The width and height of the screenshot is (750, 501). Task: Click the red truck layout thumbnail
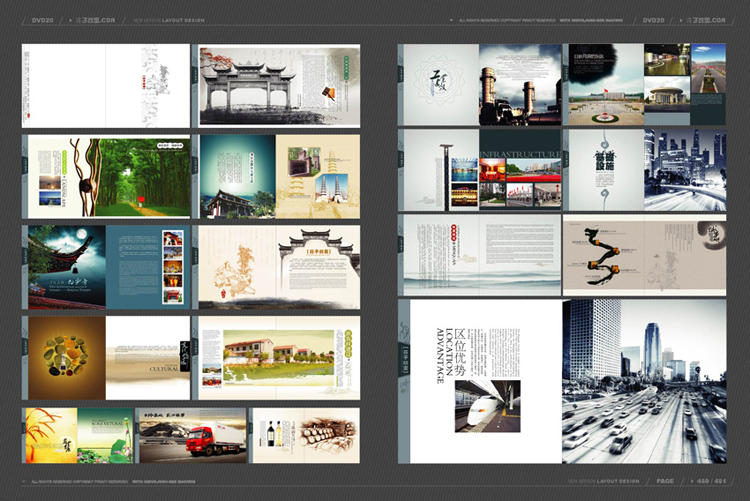point(191,435)
